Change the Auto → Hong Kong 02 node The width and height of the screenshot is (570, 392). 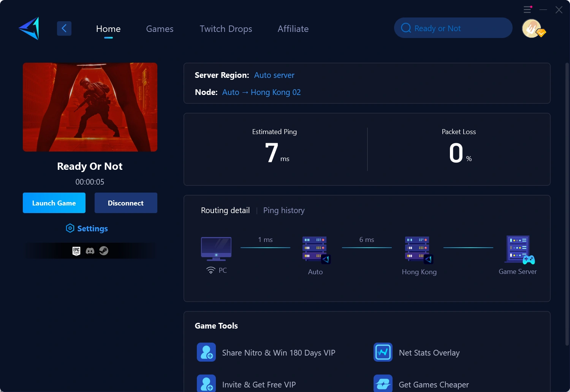click(x=261, y=92)
